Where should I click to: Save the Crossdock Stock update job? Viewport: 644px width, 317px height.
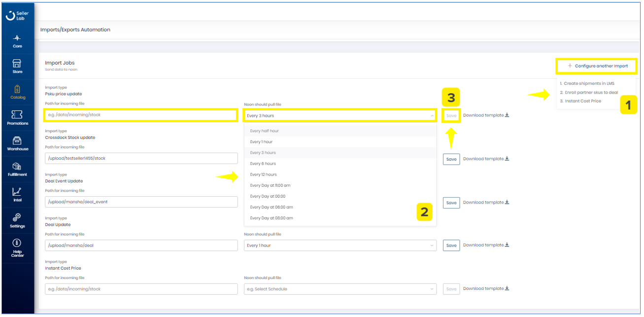pyautogui.click(x=451, y=159)
